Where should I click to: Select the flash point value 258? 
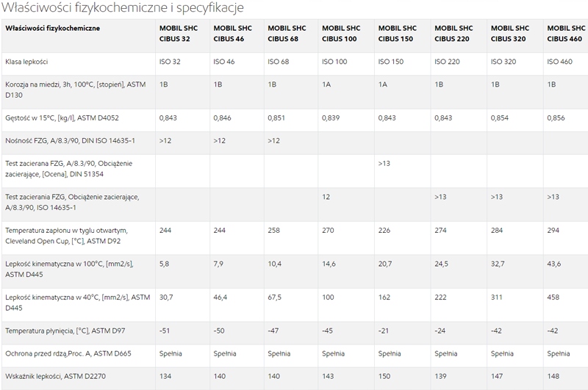click(273, 231)
